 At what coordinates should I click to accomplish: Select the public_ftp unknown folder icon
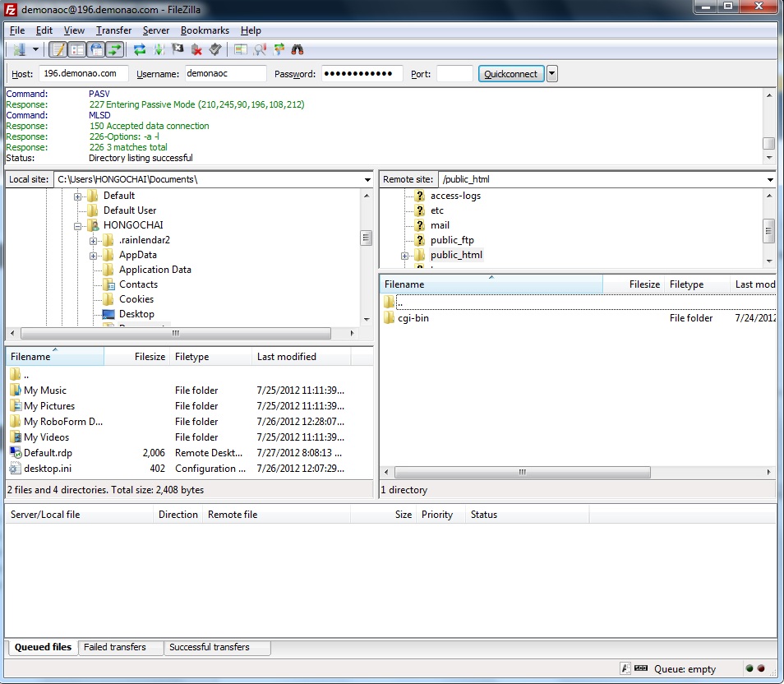click(x=420, y=240)
